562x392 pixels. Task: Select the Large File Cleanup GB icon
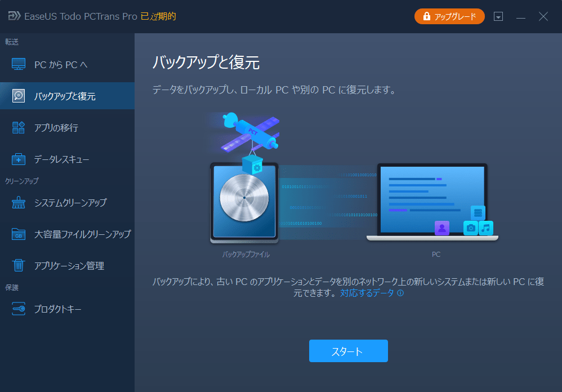point(19,234)
